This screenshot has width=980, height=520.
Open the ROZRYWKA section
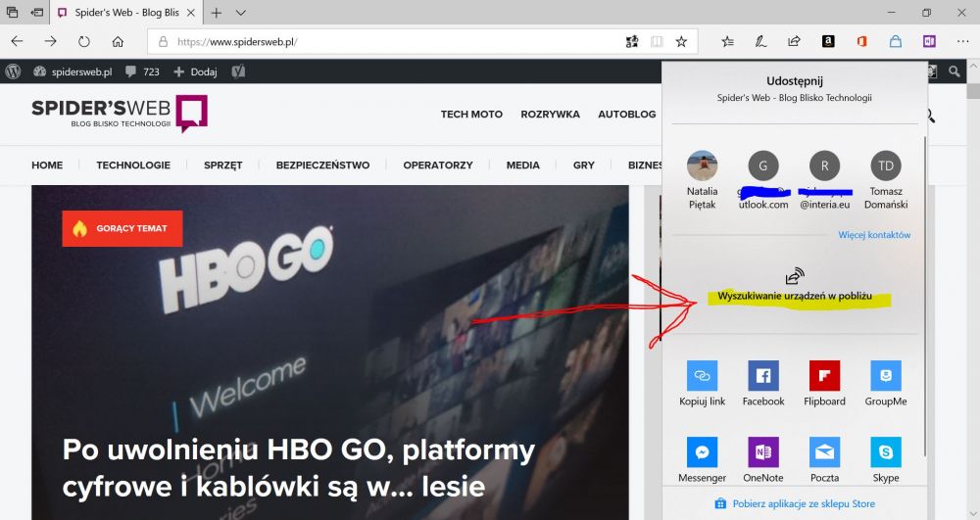[x=550, y=115]
